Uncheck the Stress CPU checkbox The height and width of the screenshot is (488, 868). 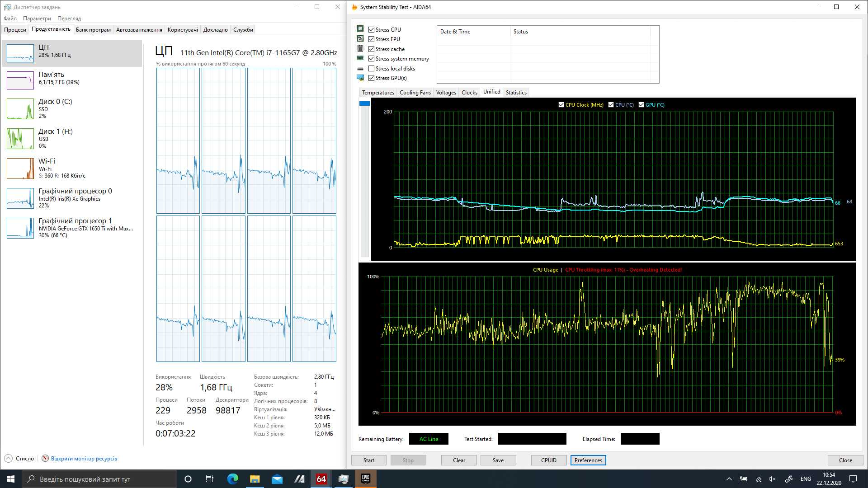coord(371,30)
